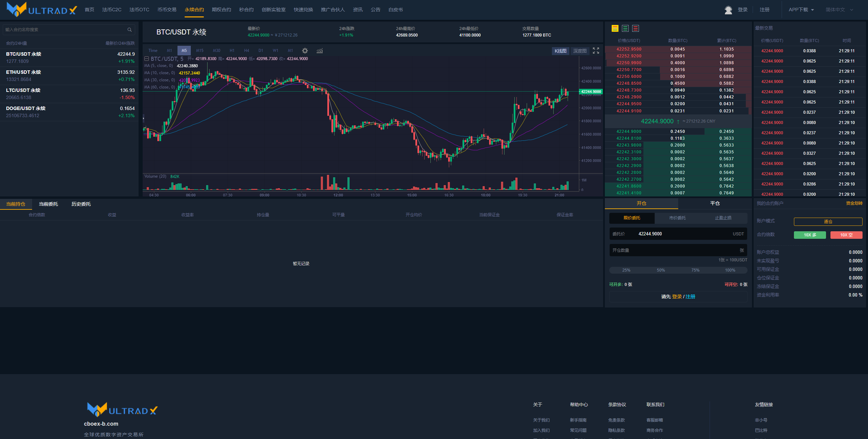Switch to the 平仓 tab
The width and height of the screenshot is (868, 439).
pyautogui.click(x=715, y=204)
